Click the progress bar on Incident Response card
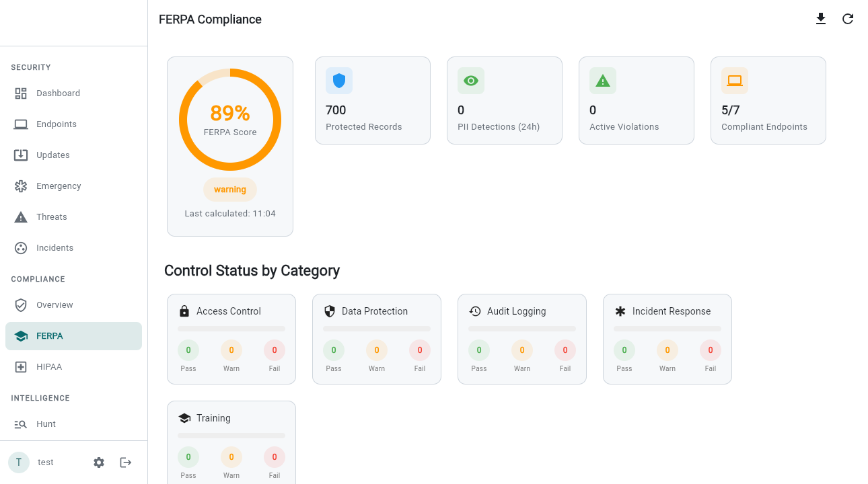 coord(667,328)
